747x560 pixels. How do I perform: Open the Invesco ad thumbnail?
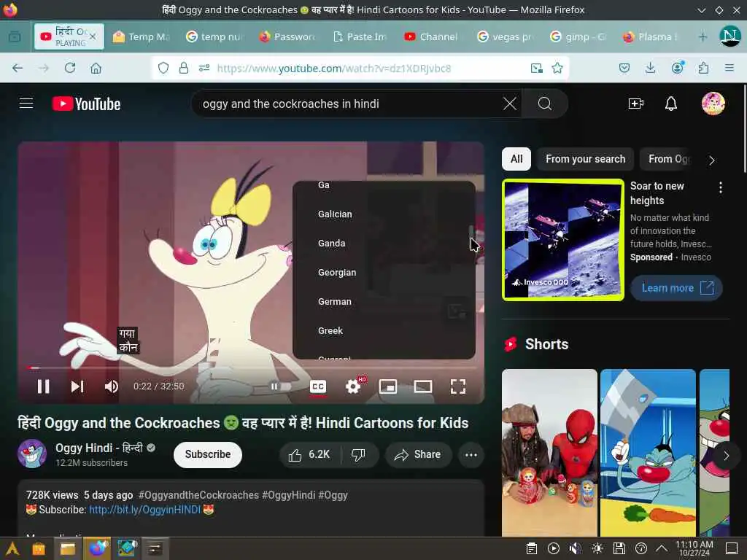click(563, 239)
